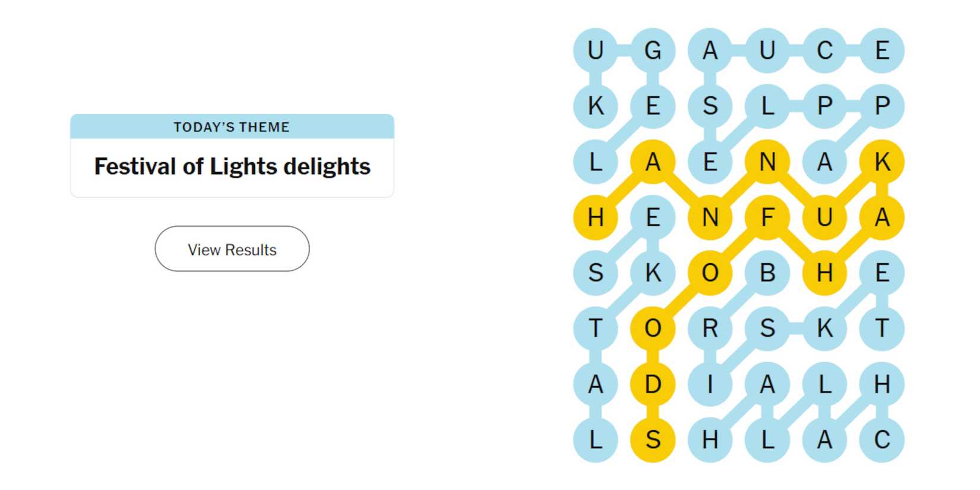Viewport: 980px width, 490px height.
Task: Select the yellow letter S at the bottom
Action: [x=653, y=440]
